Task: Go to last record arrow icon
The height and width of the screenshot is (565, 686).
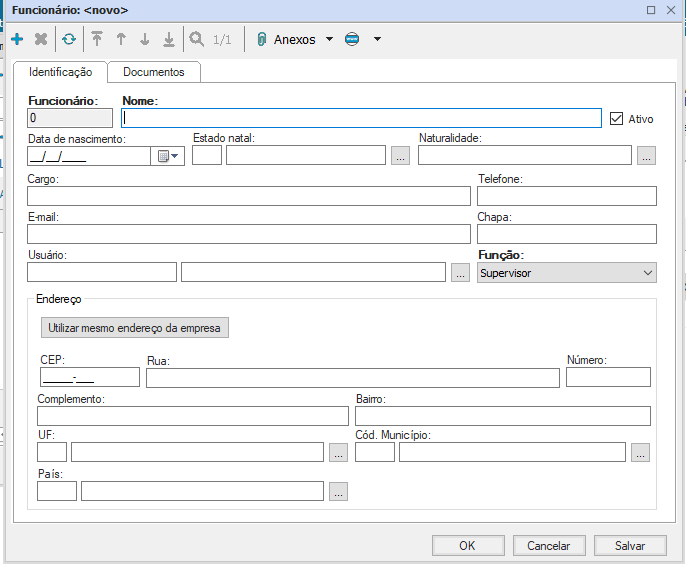Action: [x=169, y=40]
